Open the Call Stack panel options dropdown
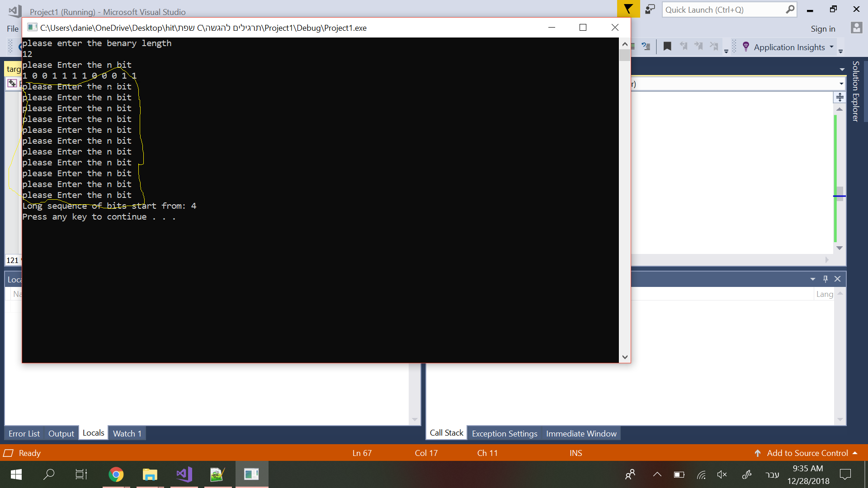The height and width of the screenshot is (488, 868). point(813,279)
